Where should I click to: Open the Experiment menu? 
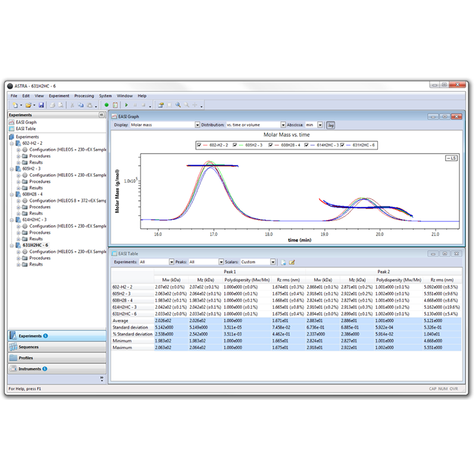59,96
